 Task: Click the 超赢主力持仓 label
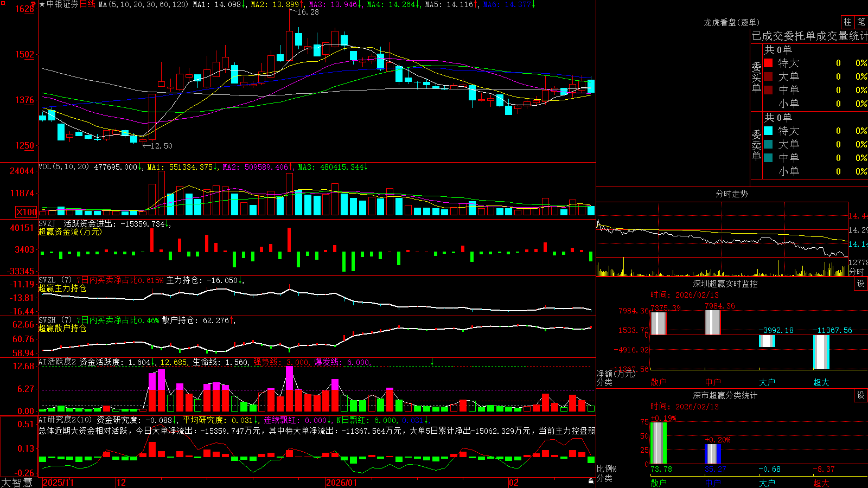[62, 288]
